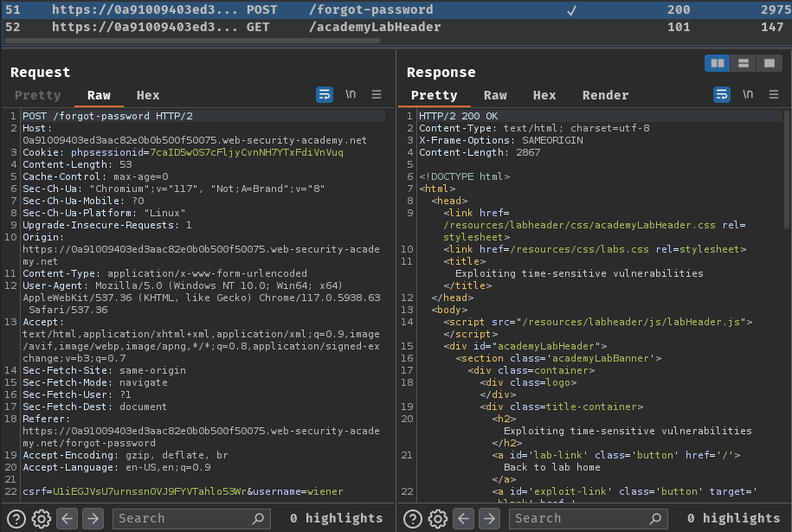Click 'X-Frame-Options: SAMEORIGIN' header line
Screen dimensions: 792x532
[x=500, y=140]
